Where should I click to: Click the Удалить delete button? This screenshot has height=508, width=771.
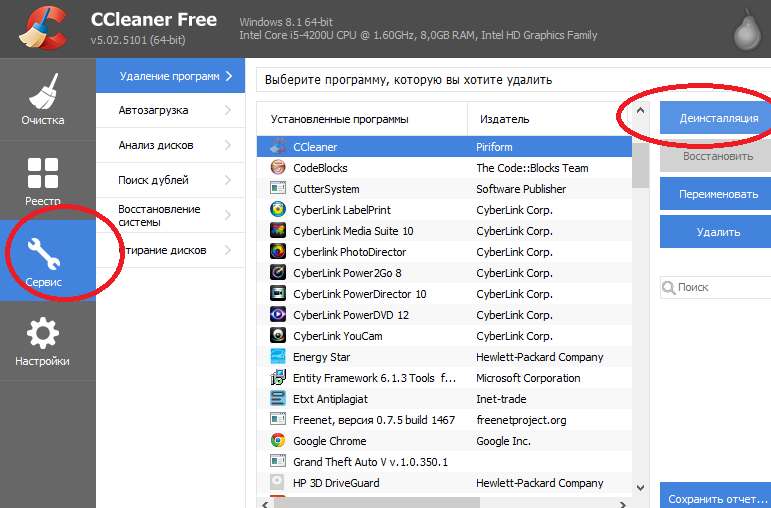pos(715,232)
